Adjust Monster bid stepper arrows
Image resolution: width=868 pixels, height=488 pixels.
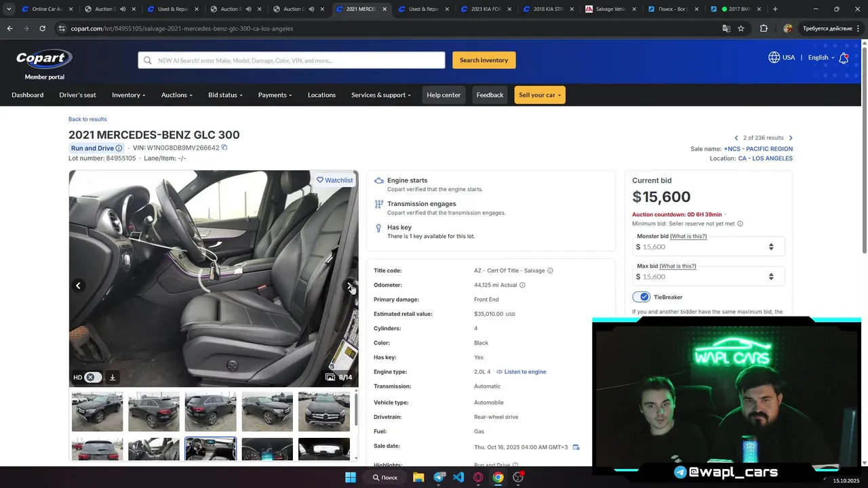tap(771, 247)
